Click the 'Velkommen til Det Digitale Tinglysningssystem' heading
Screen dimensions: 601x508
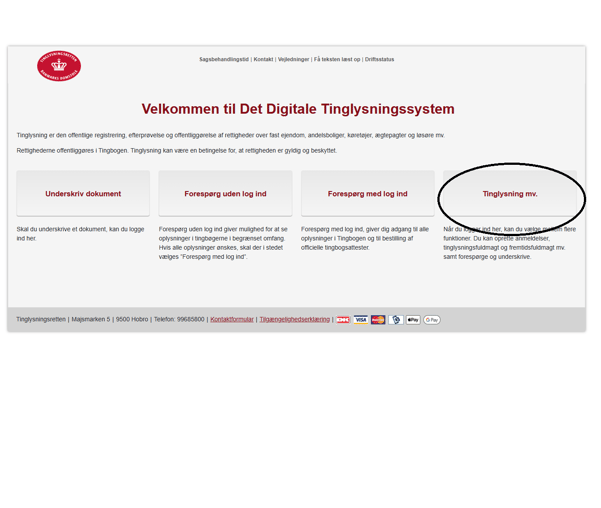point(298,109)
